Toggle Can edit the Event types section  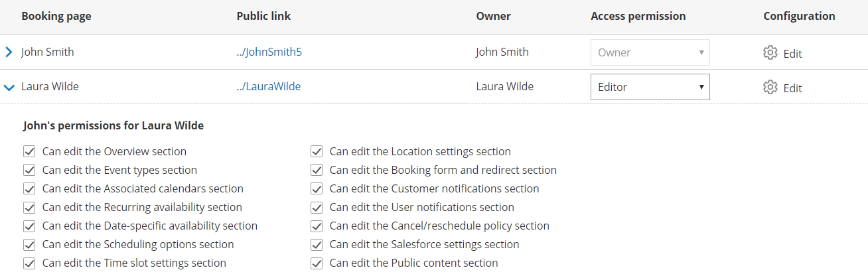tap(29, 171)
